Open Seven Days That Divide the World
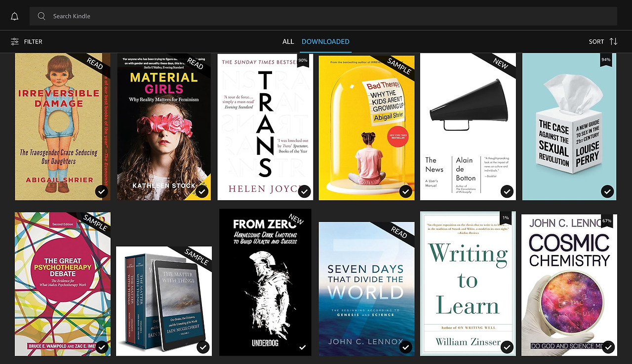Screen dimensions: 632x364 (x=366, y=289)
